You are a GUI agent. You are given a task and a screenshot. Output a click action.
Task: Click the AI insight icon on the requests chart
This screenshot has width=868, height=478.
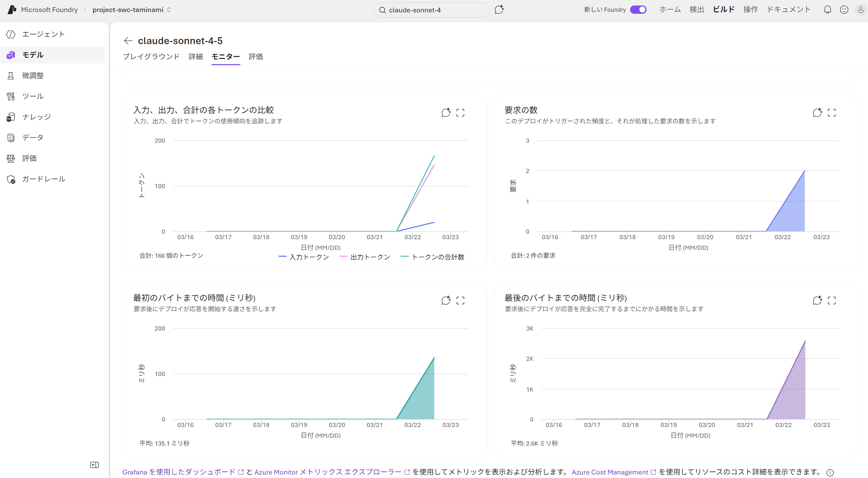point(817,113)
